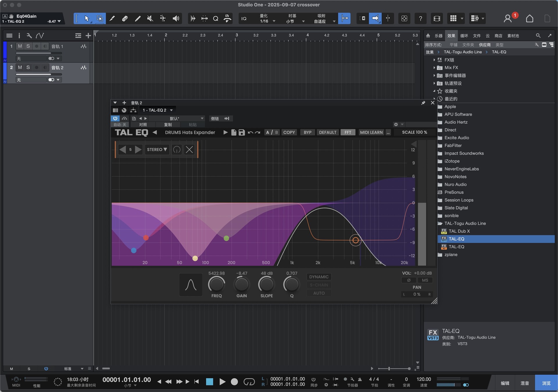Select the Paint (pencil) tool
The height and width of the screenshot is (392, 558).
pos(138,19)
